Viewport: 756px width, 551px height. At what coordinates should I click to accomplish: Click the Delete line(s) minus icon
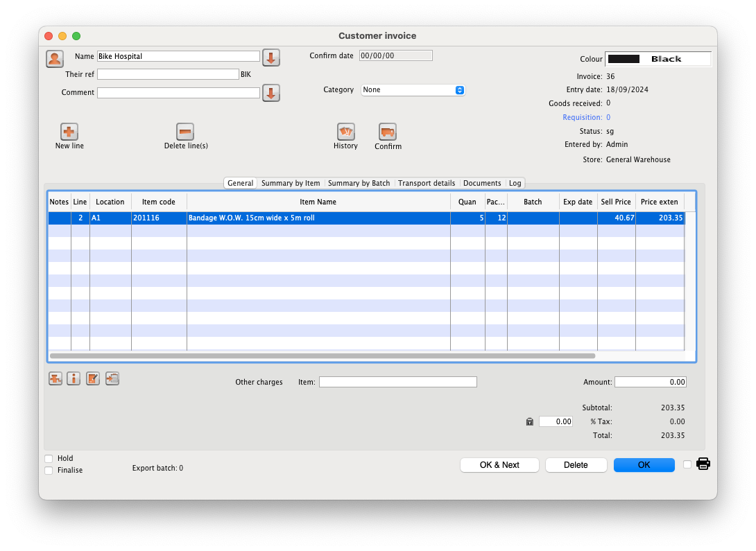tap(185, 132)
